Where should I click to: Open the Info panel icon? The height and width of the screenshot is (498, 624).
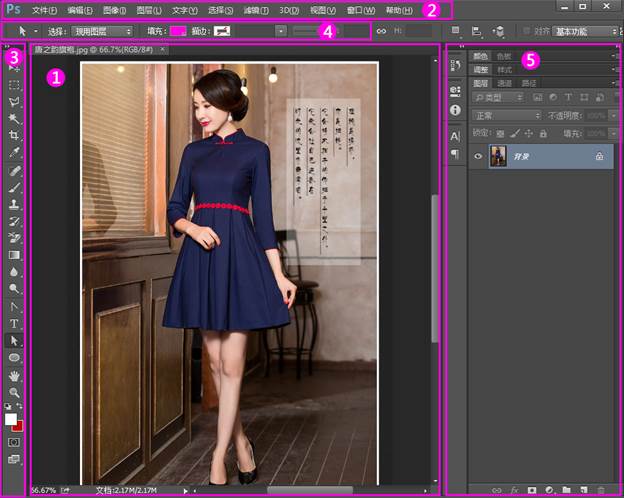[x=455, y=110]
